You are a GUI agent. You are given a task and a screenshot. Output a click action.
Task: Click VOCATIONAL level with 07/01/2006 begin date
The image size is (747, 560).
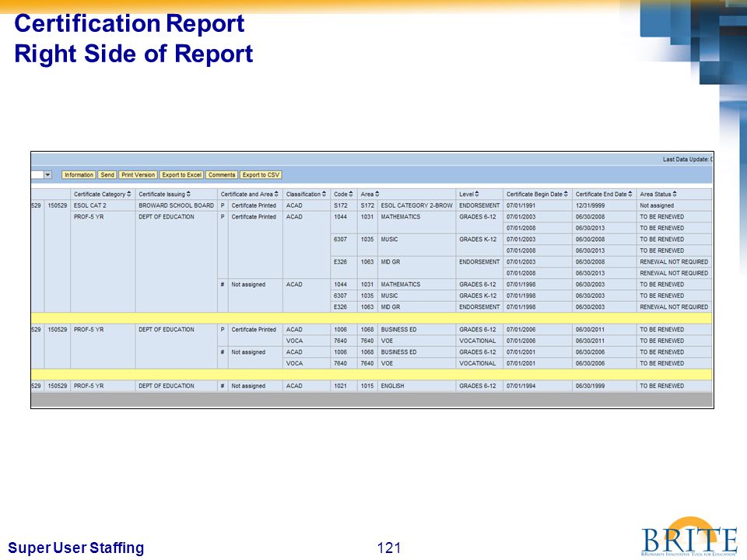pyautogui.click(x=479, y=341)
